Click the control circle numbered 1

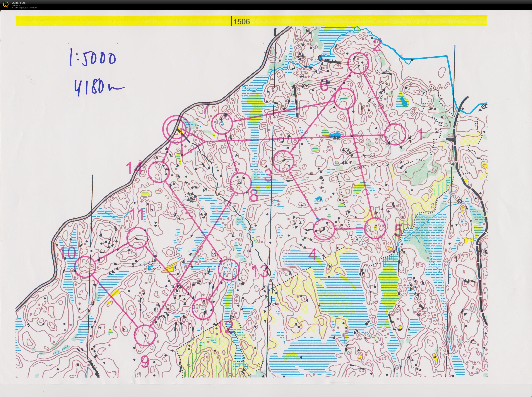(395, 135)
